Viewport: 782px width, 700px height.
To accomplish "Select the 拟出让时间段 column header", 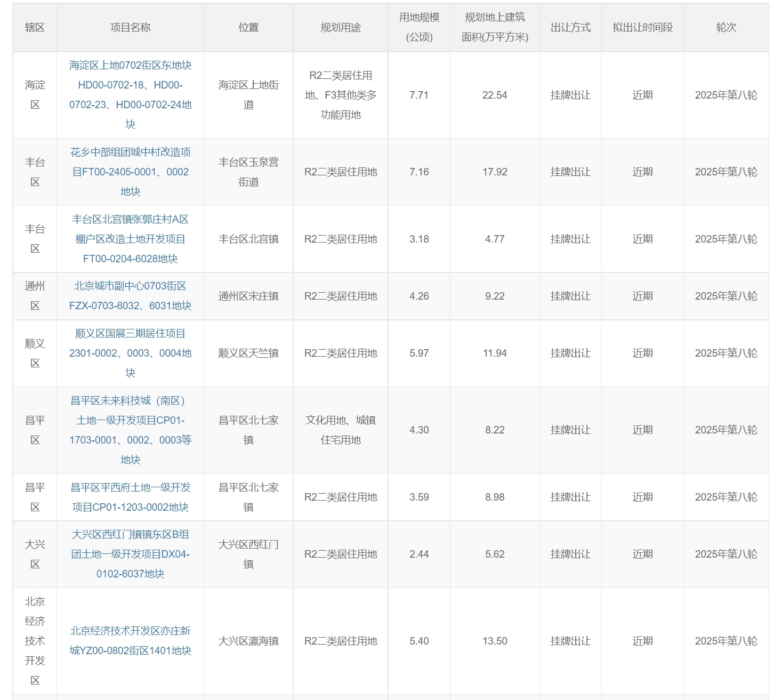I will [x=642, y=27].
